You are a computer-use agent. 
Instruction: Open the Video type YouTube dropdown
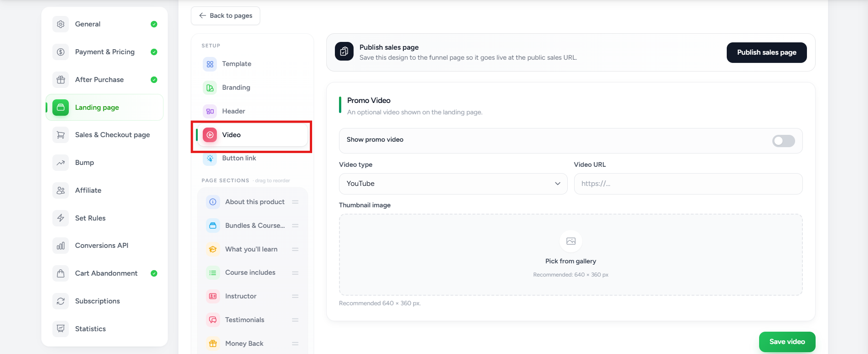(453, 184)
